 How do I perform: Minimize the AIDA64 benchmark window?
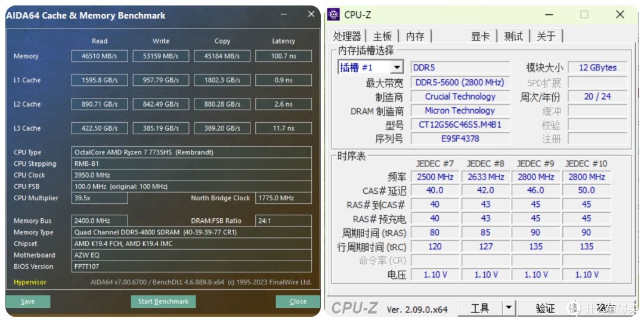pos(284,15)
